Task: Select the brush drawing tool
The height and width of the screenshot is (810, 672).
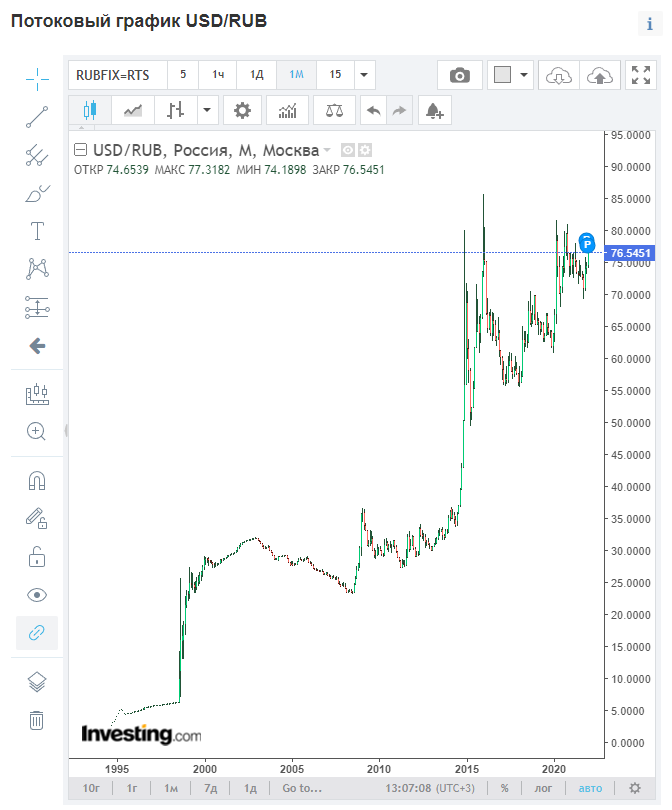Action: tap(37, 193)
